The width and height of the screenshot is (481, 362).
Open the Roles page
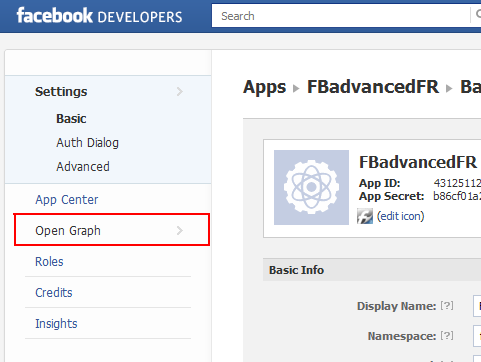pos(49,262)
